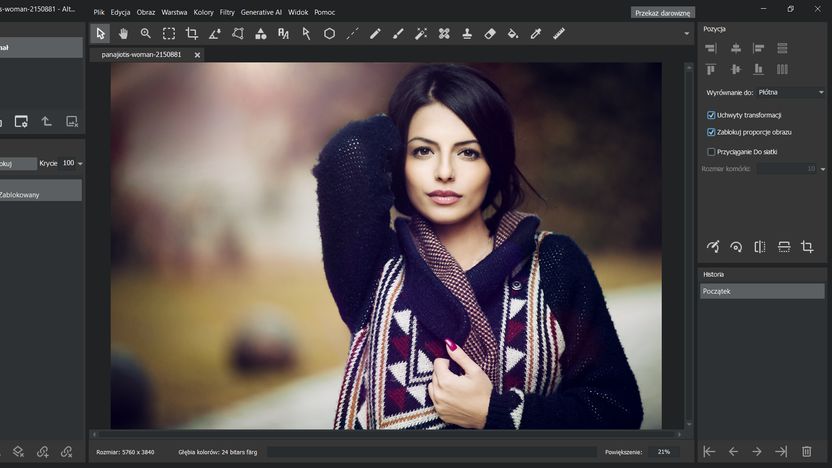Open Krycie opacity dropdown arrow

80,163
